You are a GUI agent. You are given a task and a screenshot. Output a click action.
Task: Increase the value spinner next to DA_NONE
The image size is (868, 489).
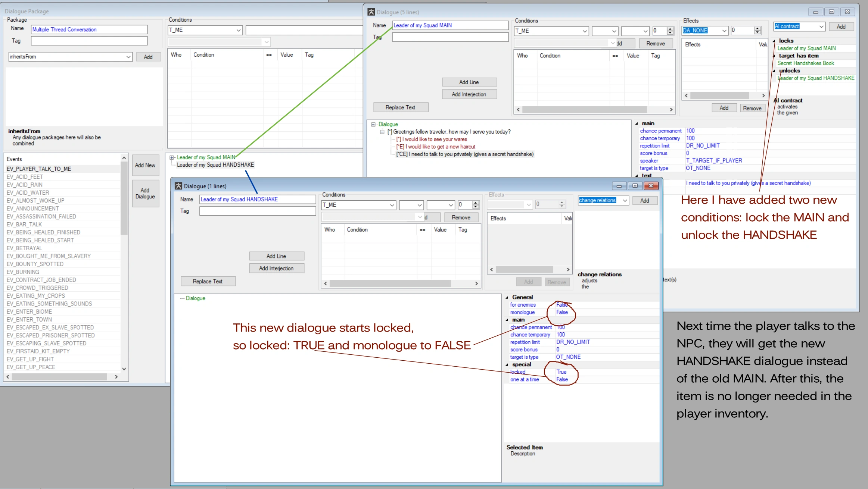coord(757,28)
